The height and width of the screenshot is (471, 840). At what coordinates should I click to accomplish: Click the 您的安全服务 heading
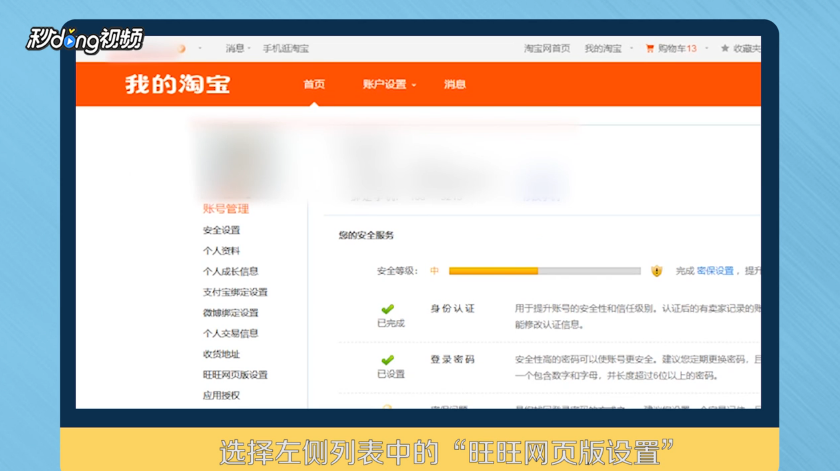(x=366, y=235)
